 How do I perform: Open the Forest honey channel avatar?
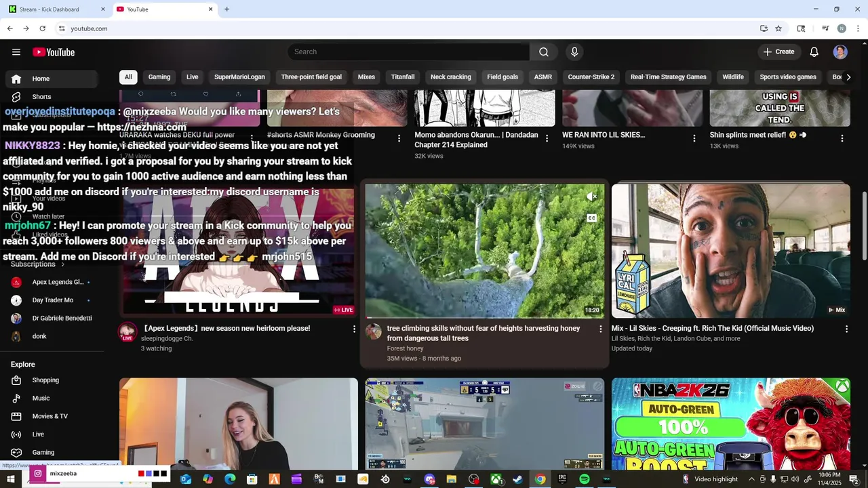374,331
